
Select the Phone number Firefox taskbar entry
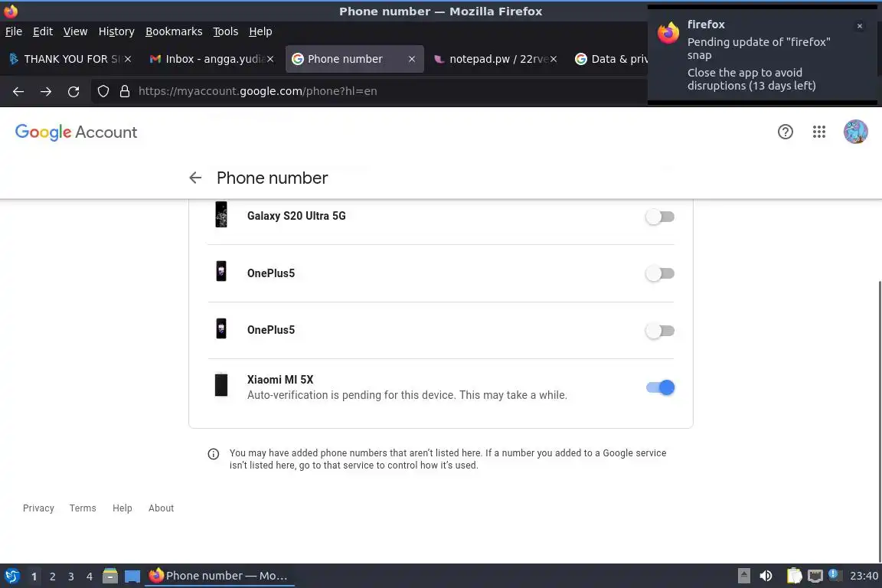pyautogui.click(x=220, y=576)
